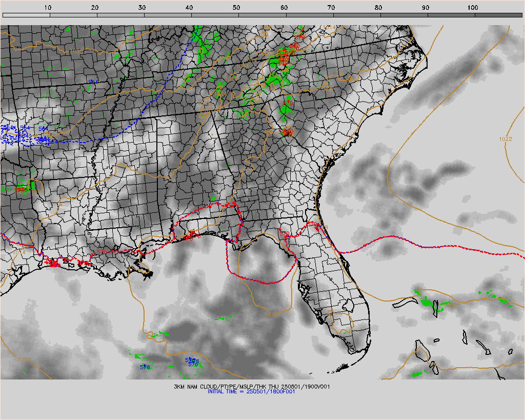Click the 40 label on the cloud scale
The height and width of the screenshot is (420, 525).
pyautogui.click(x=189, y=7)
